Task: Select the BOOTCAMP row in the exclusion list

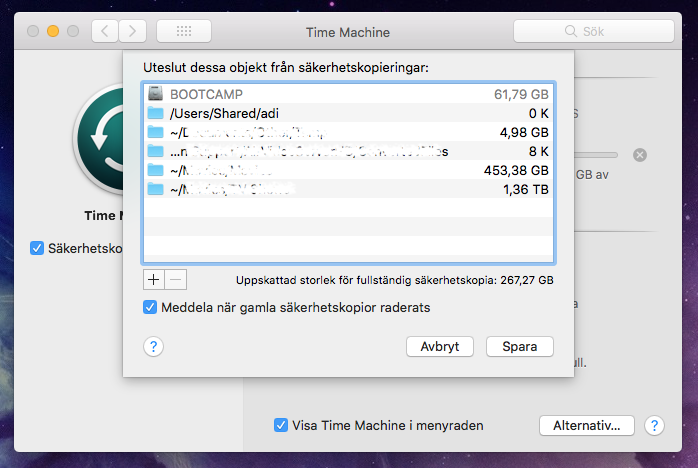Action: [x=348, y=94]
